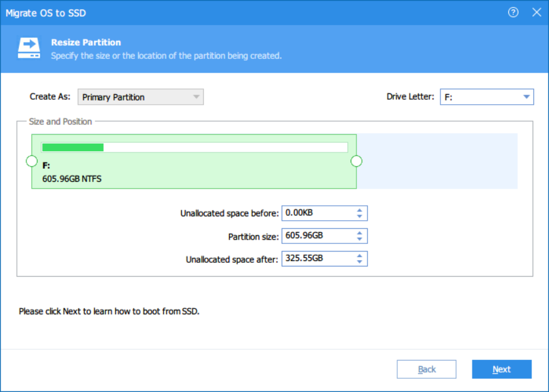
Task: Proceed with the Next button
Action: (x=502, y=369)
